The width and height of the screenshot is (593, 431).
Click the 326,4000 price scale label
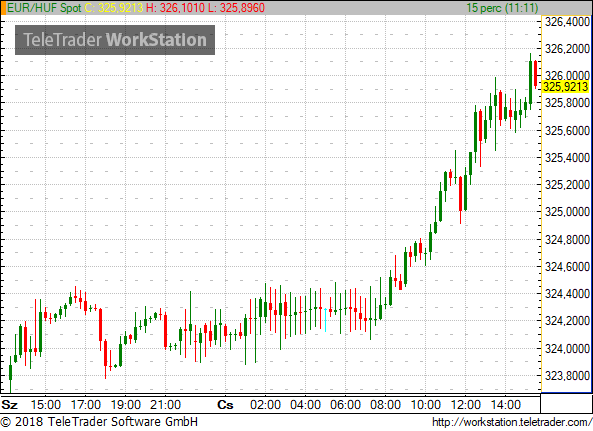point(567,22)
